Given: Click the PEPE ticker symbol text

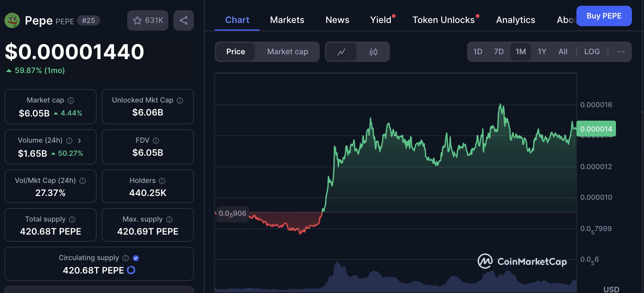Looking at the screenshot, I should point(65,21).
